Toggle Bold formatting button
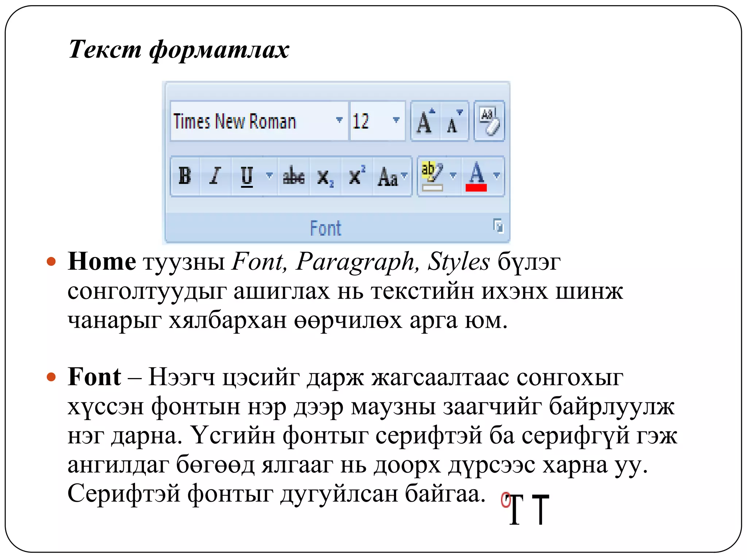This screenshot has width=747, height=560. [x=185, y=176]
